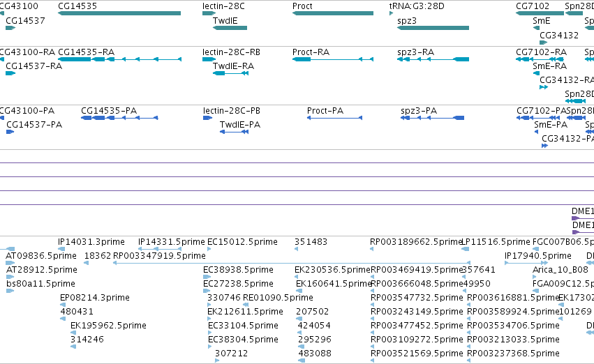Open the Arica_10_B08 feature label
The height and width of the screenshot is (364, 594).
click(560, 269)
